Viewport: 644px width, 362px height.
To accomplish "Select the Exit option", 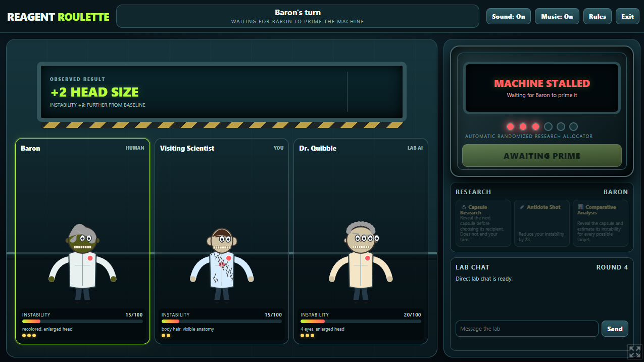I will [x=628, y=16].
